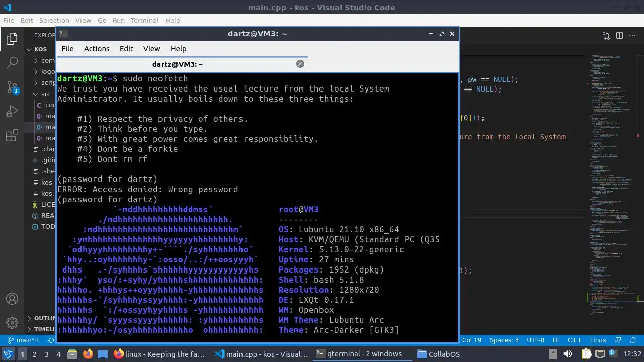Switch to virtual desktop 3
This screenshot has height=362, width=644.
[x=46, y=354]
